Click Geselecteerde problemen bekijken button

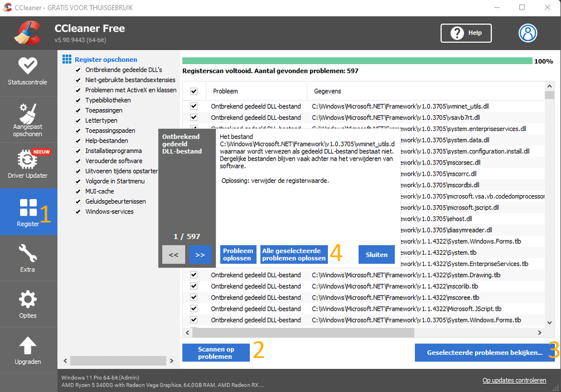click(485, 352)
